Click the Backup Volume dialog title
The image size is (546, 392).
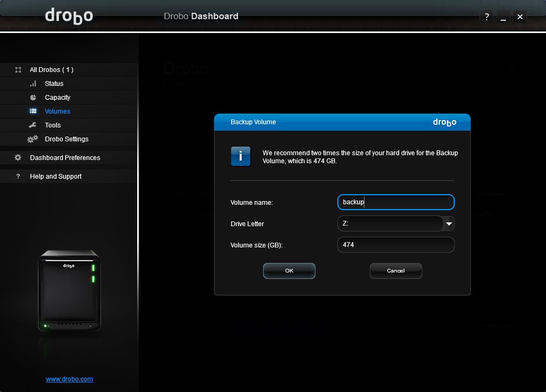[253, 122]
